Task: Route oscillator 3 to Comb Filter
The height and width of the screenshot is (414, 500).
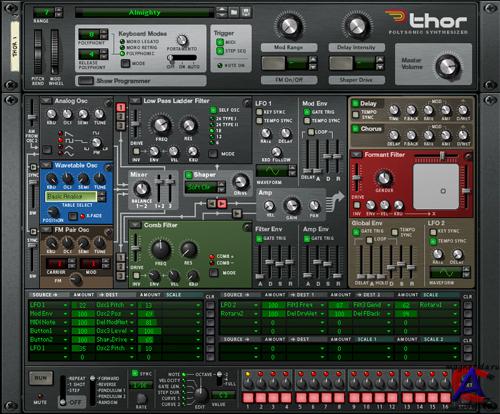Action: click(x=121, y=276)
